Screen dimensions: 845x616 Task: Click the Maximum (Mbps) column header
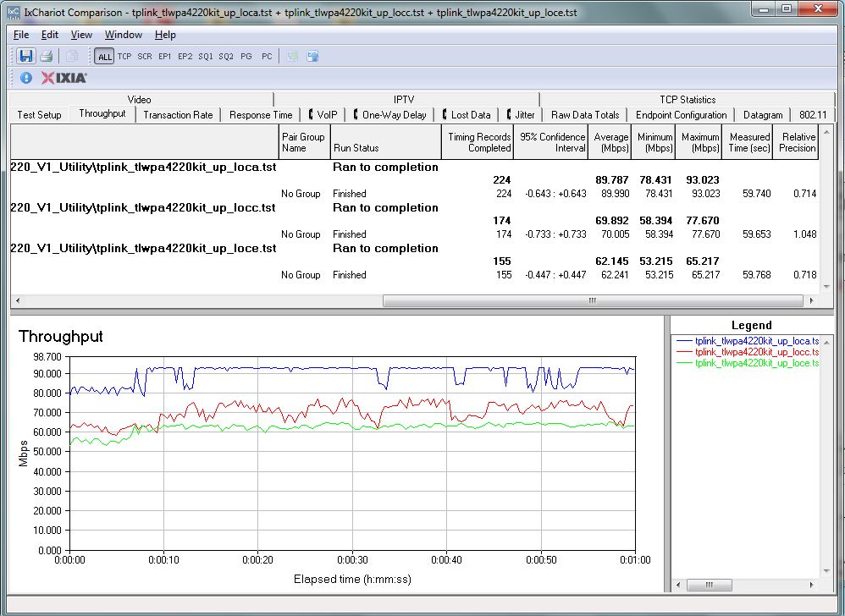tap(699, 142)
